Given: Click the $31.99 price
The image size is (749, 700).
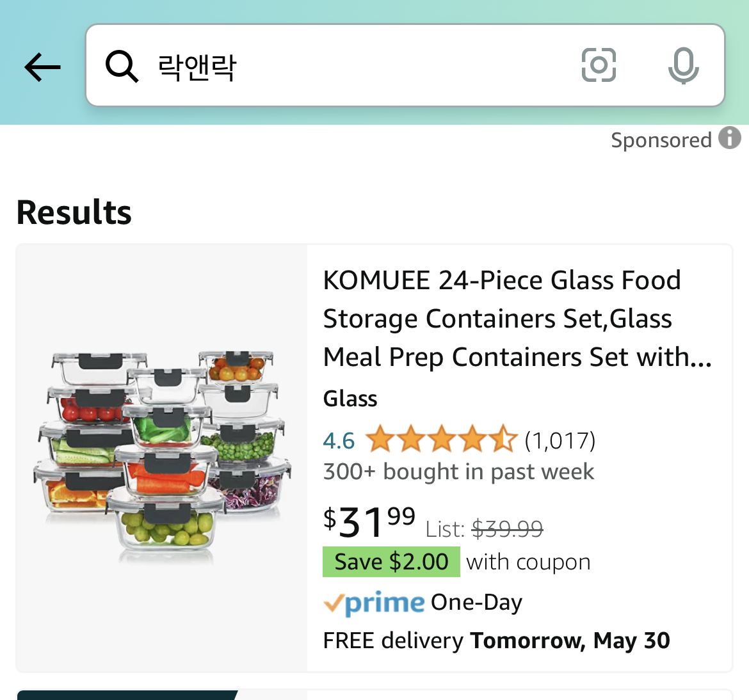Looking at the screenshot, I should (369, 521).
